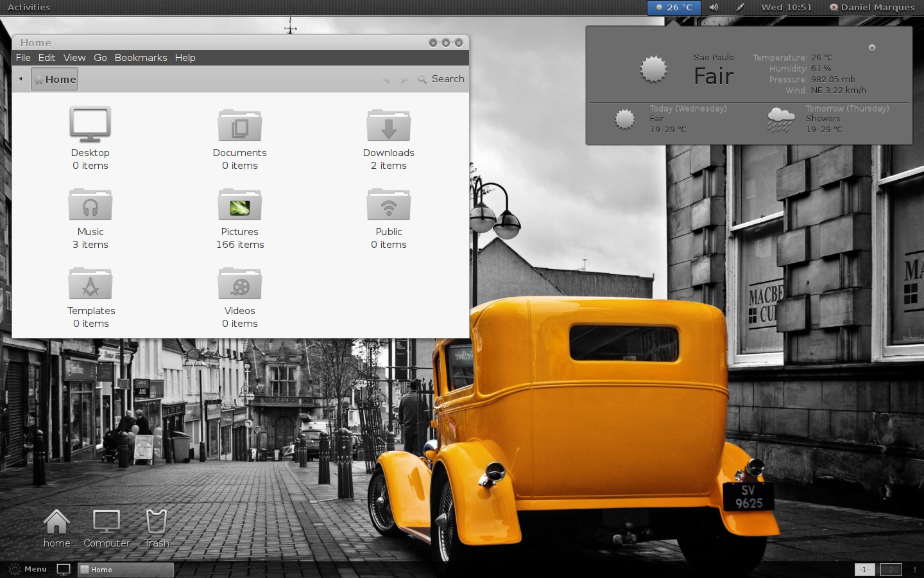The width and height of the screenshot is (924, 578).
Task: Click 'Tomorrow (Thursday)' forecast label
Action: pos(848,109)
